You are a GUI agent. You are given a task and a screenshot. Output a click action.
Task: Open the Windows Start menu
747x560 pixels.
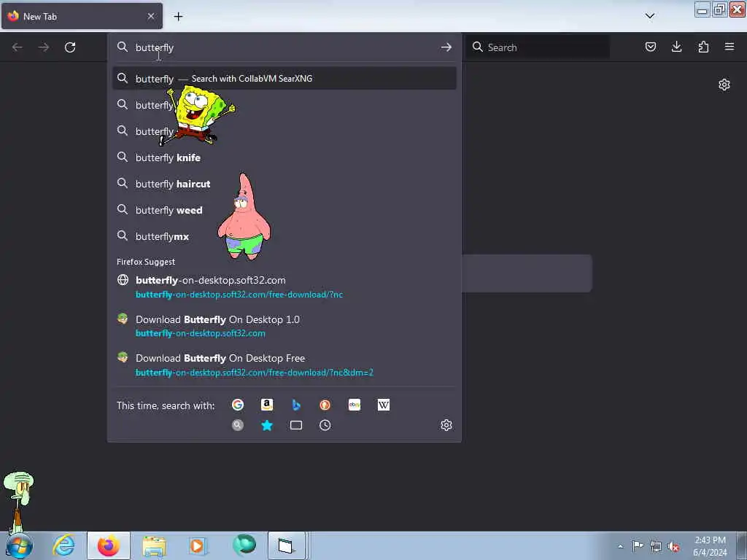click(x=19, y=545)
